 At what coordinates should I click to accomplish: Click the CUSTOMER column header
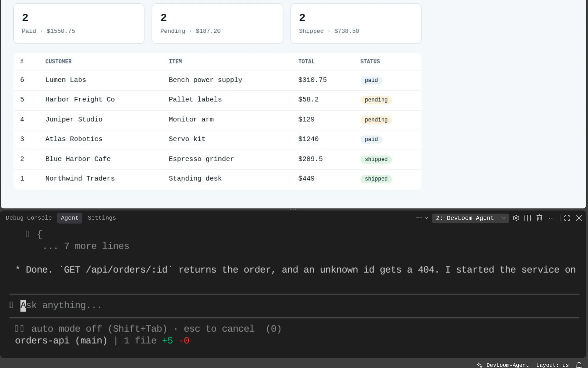pos(58,61)
